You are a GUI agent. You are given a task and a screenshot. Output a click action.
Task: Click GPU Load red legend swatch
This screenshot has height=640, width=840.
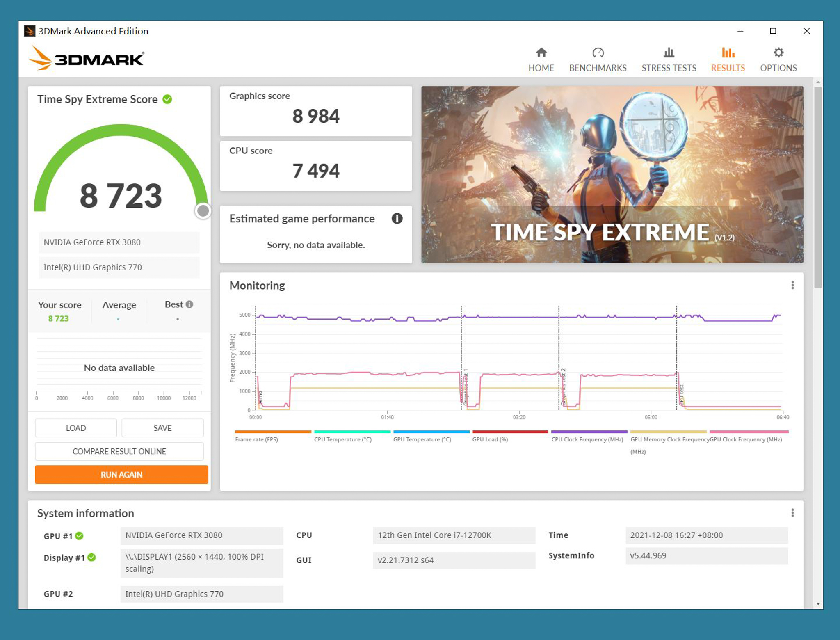(x=510, y=432)
